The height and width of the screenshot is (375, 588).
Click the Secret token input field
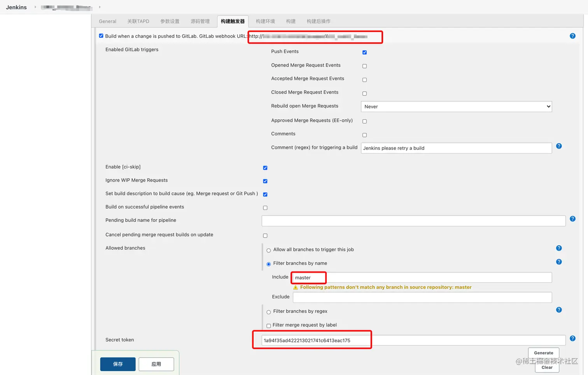pos(413,340)
